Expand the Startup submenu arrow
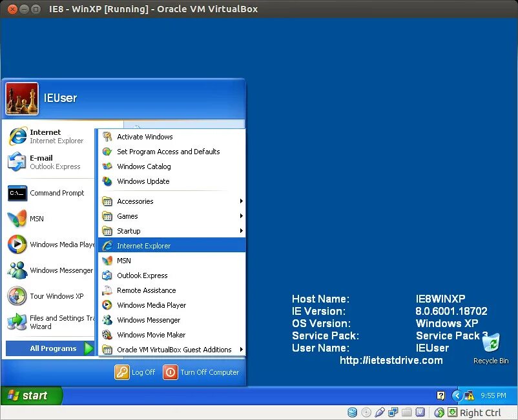 pos(241,230)
